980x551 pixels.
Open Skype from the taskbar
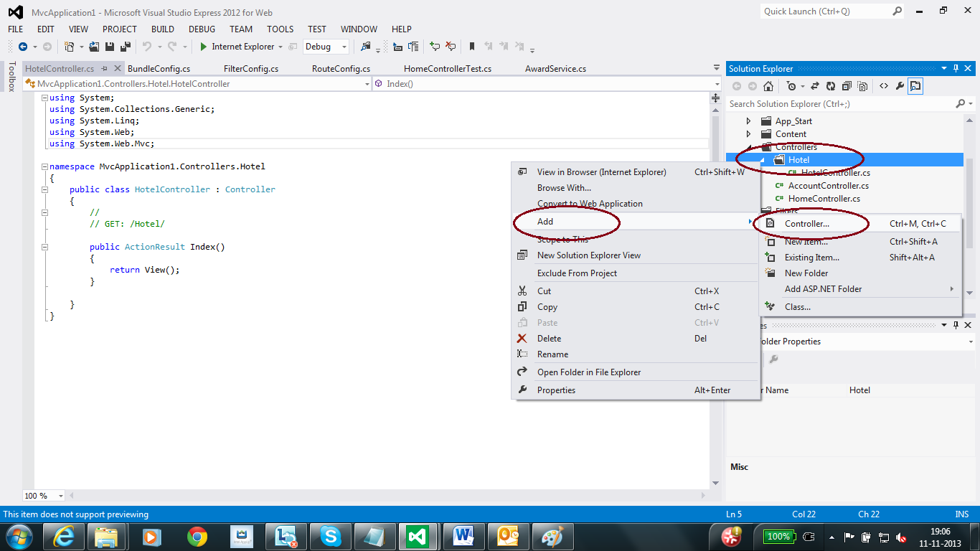(330, 536)
